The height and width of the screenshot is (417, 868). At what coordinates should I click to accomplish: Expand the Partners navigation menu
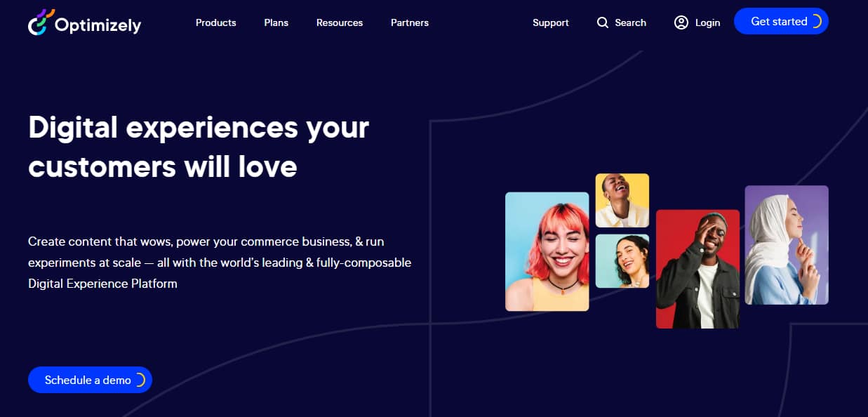pos(409,22)
